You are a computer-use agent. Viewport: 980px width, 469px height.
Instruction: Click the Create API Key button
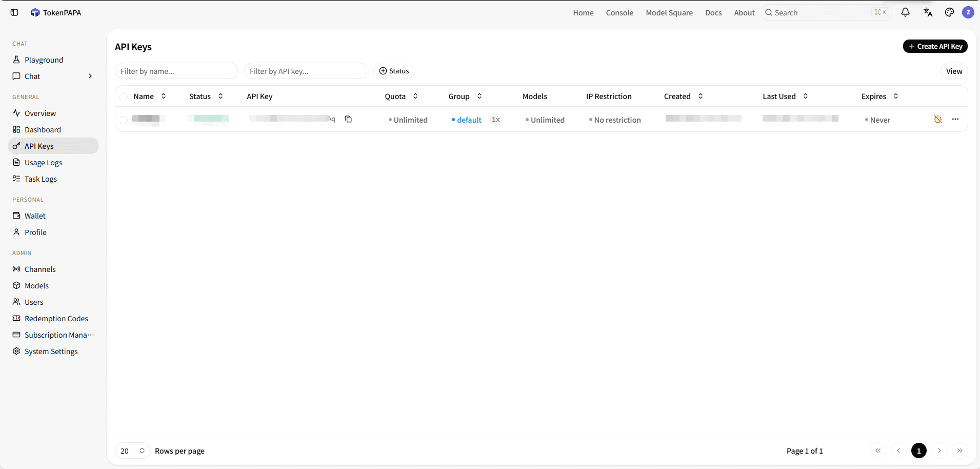click(x=935, y=46)
